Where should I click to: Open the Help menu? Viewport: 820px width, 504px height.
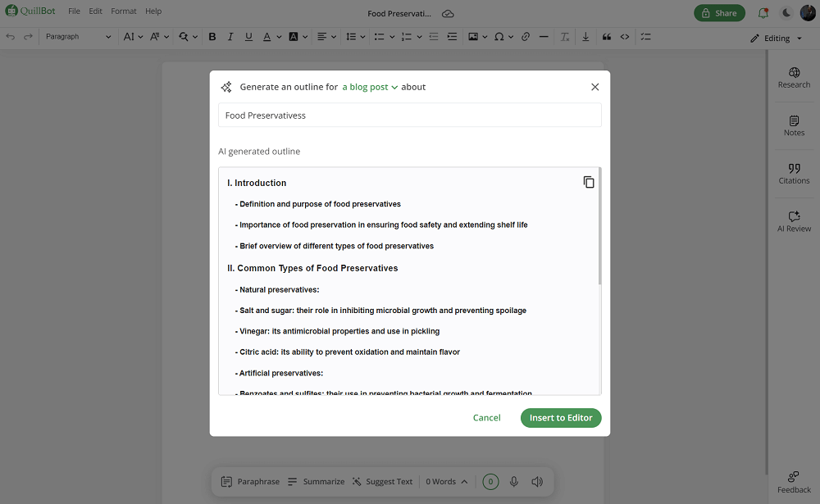tap(153, 11)
